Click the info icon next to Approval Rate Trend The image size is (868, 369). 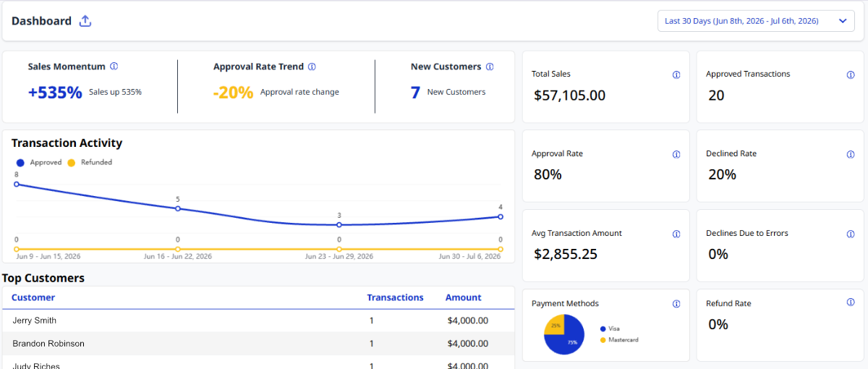[x=312, y=67]
